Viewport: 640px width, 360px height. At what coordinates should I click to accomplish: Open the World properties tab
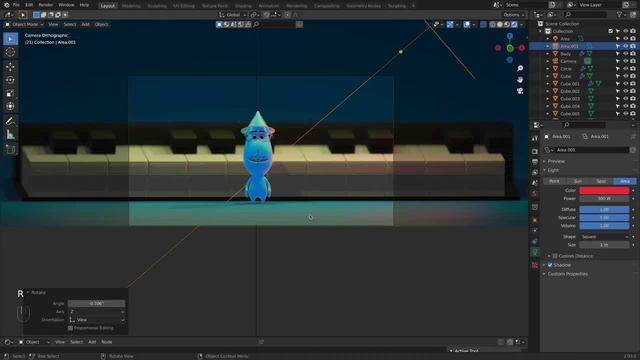click(535, 193)
